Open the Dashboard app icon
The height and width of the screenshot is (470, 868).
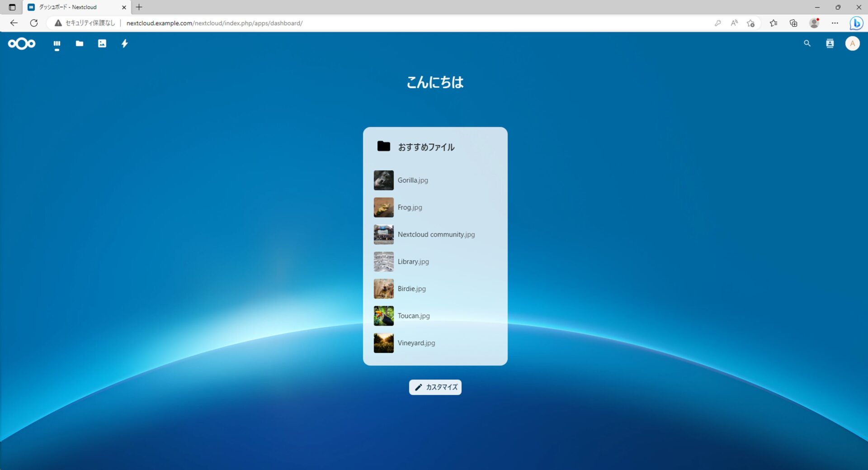[57, 43]
